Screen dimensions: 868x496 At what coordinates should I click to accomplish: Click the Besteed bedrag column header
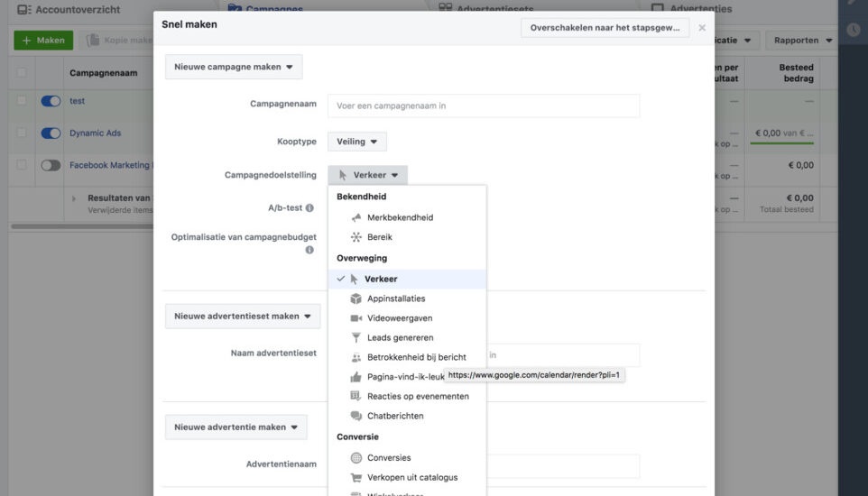(796, 73)
